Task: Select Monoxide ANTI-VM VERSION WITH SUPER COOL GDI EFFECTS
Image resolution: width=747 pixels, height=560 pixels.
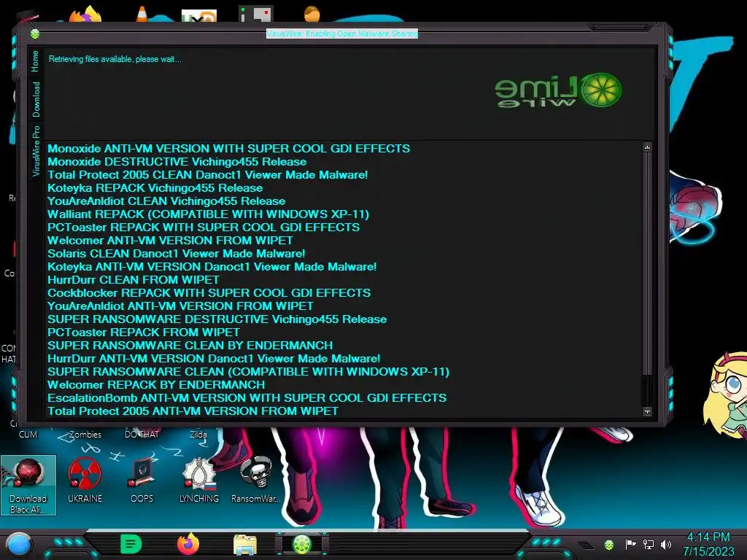Action: coord(228,149)
